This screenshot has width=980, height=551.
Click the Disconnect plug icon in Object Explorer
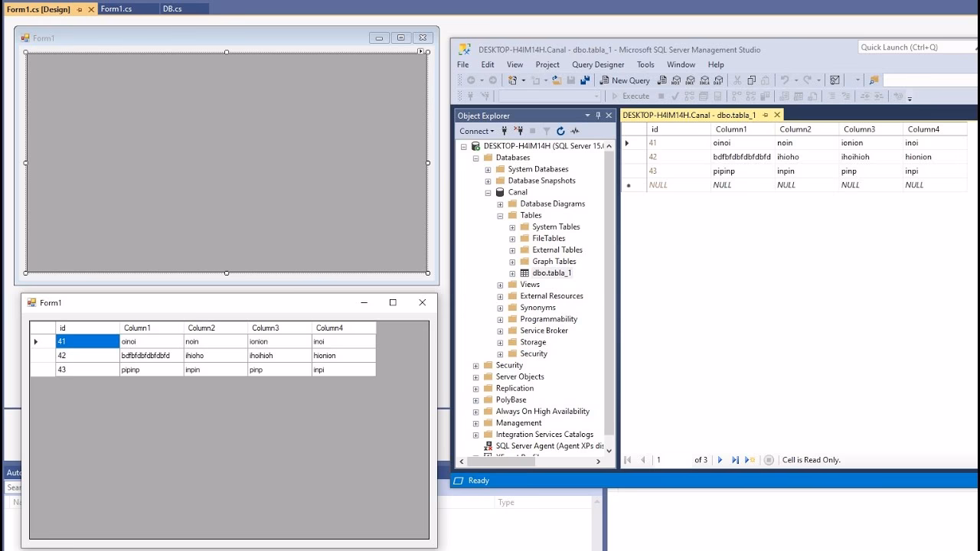(x=518, y=131)
